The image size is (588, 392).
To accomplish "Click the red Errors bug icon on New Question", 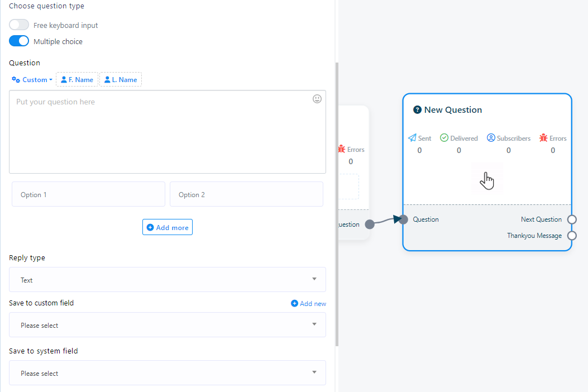I will click(543, 138).
